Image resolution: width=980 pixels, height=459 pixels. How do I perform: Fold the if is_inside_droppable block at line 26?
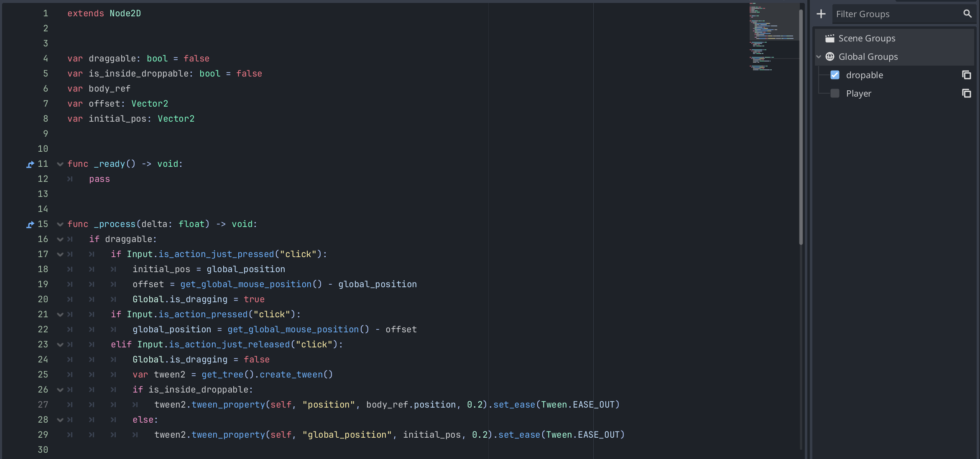click(x=60, y=390)
